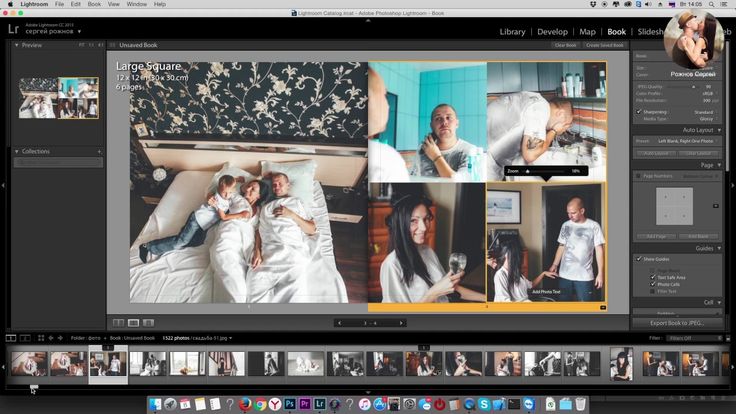Switch to multi-page view icon
The height and width of the screenshot is (414, 736).
click(118, 323)
